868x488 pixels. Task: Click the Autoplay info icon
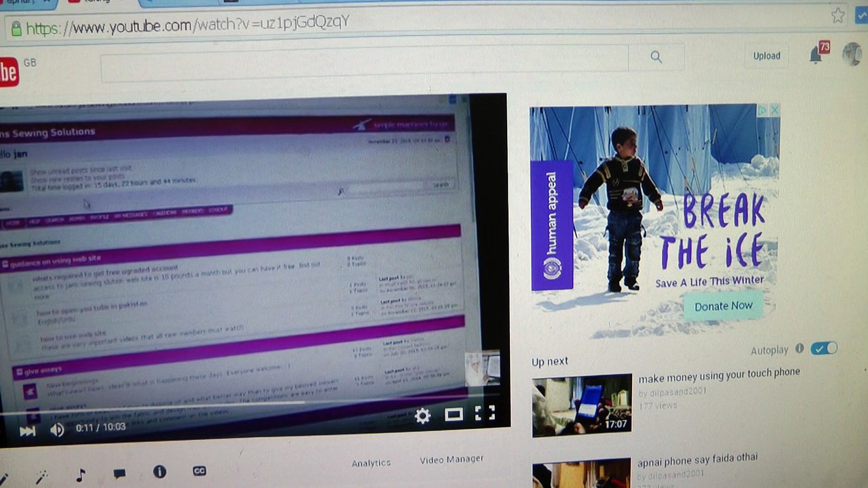point(800,348)
